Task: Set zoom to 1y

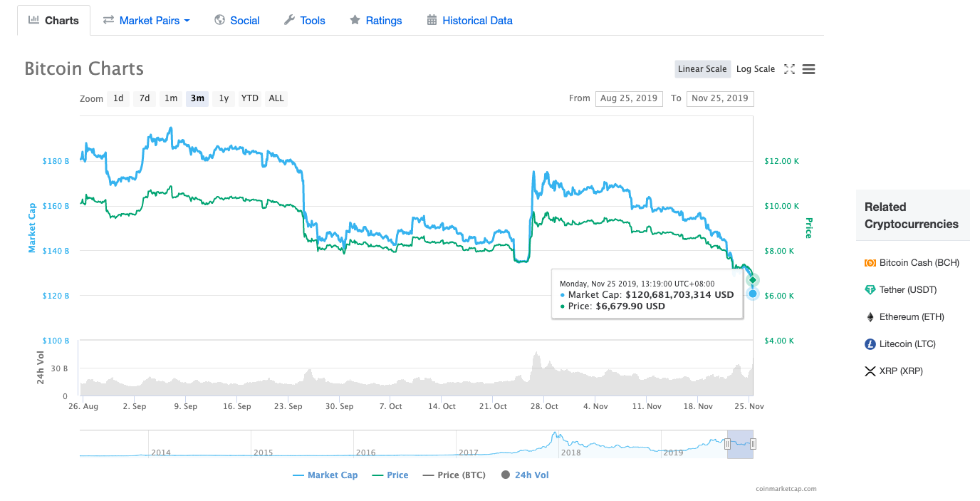Action: point(224,98)
